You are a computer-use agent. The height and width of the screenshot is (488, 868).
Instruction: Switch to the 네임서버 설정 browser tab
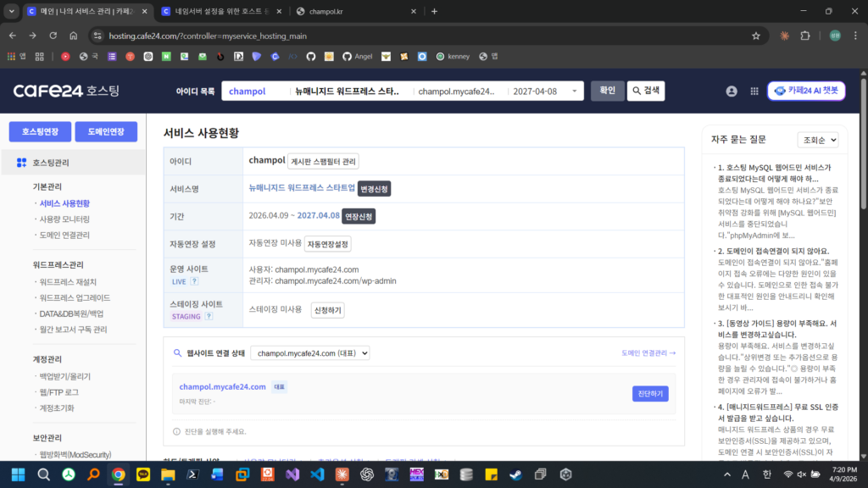(221, 11)
